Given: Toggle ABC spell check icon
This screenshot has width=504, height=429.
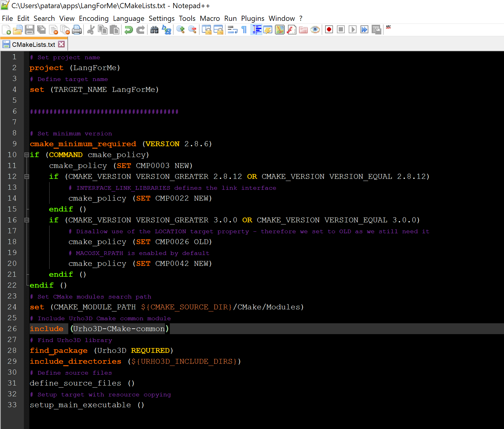Looking at the screenshot, I should 388,27.
